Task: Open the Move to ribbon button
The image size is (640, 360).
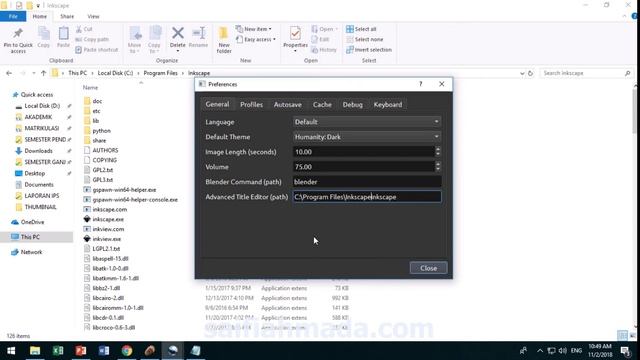Action: click(x=135, y=40)
